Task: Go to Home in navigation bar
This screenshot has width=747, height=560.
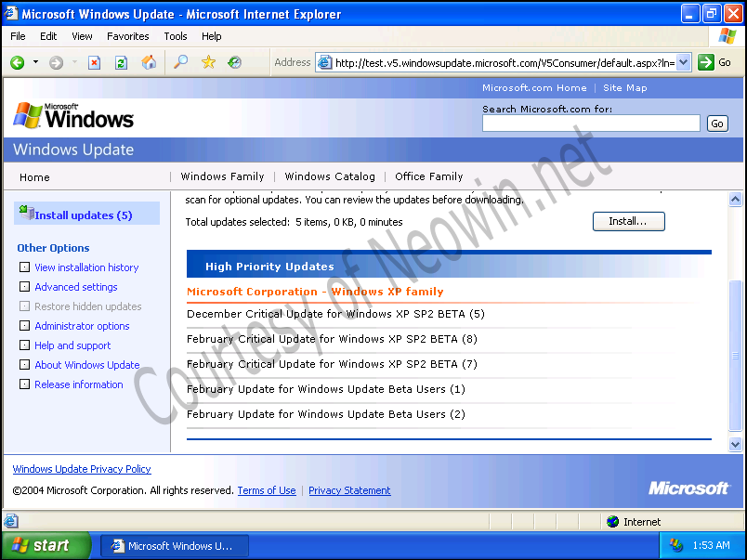Action: (34, 177)
